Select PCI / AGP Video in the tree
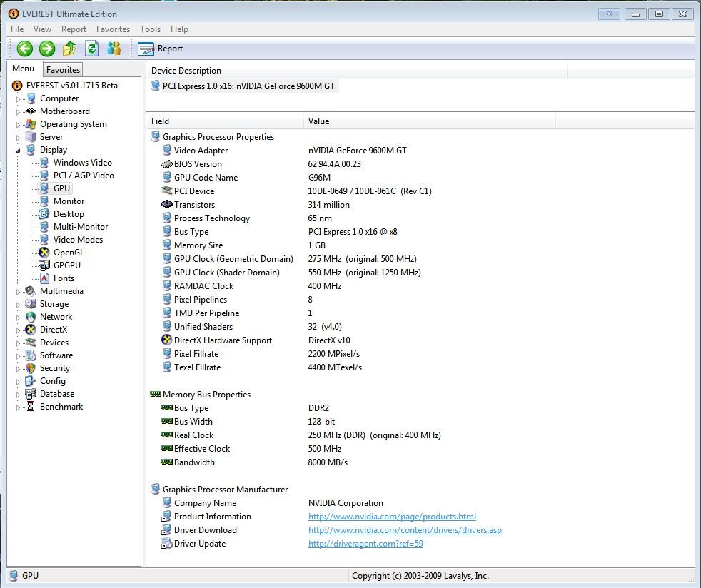Viewport: 701px width, 588px height. click(84, 176)
